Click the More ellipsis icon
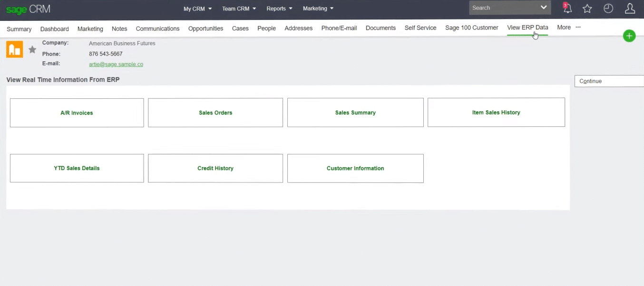644x286 pixels. pos(578,27)
